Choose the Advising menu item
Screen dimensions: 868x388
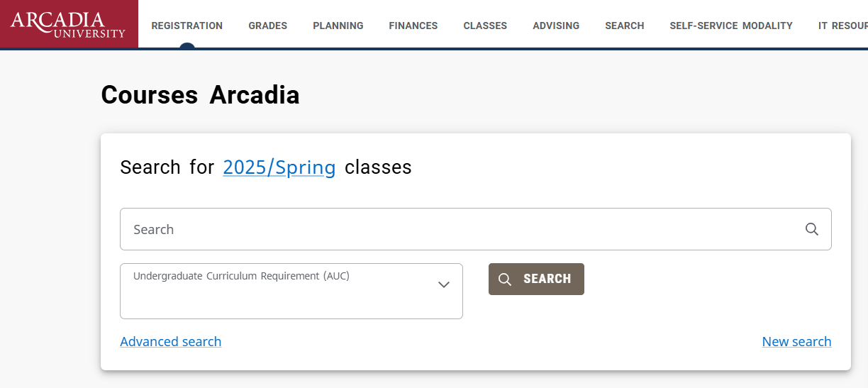click(x=556, y=26)
